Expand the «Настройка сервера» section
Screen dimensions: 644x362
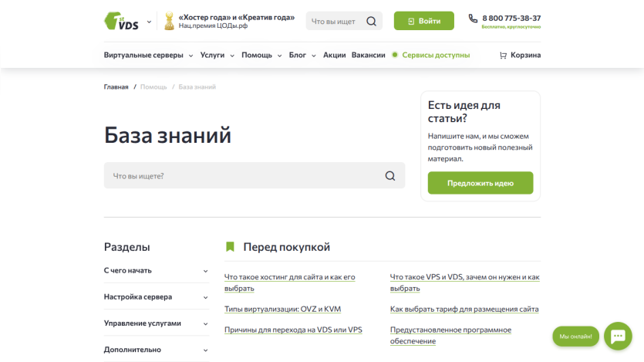click(156, 296)
